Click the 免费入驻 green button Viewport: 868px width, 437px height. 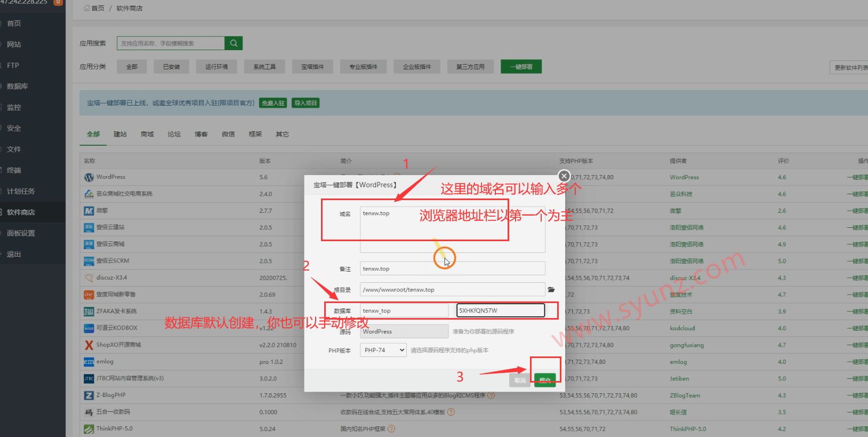click(x=273, y=103)
